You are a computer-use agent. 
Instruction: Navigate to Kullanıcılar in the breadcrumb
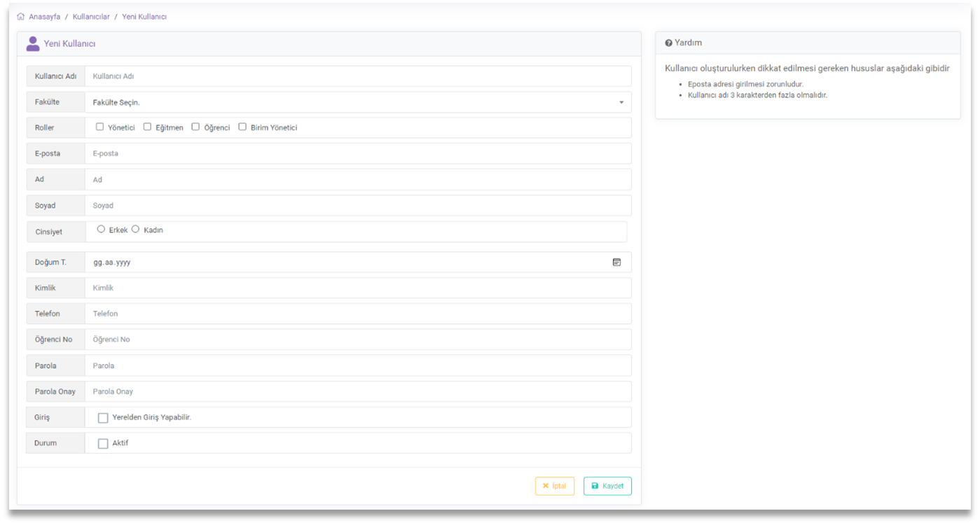pos(91,17)
